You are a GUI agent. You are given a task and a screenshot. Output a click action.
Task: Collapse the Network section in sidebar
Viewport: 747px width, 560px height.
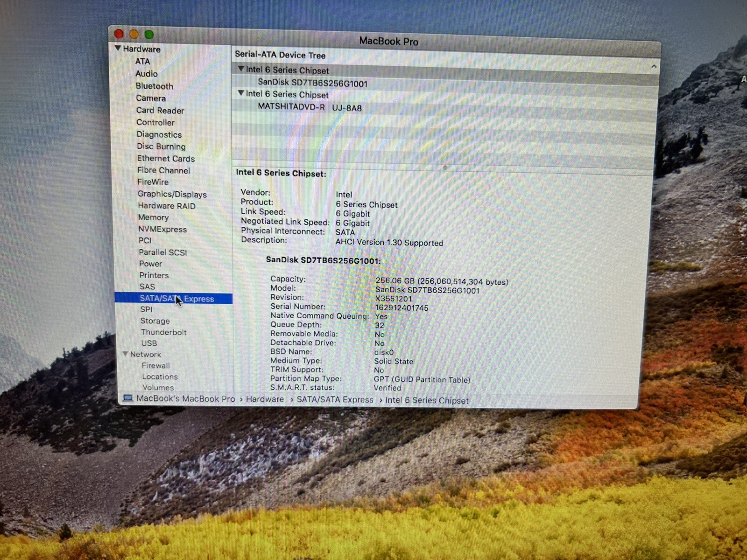coord(125,354)
